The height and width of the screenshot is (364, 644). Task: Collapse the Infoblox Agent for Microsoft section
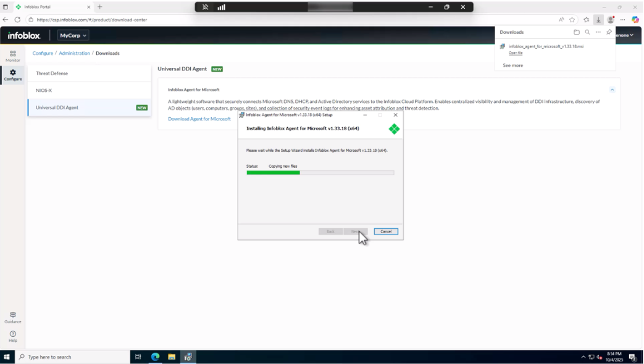(x=612, y=89)
